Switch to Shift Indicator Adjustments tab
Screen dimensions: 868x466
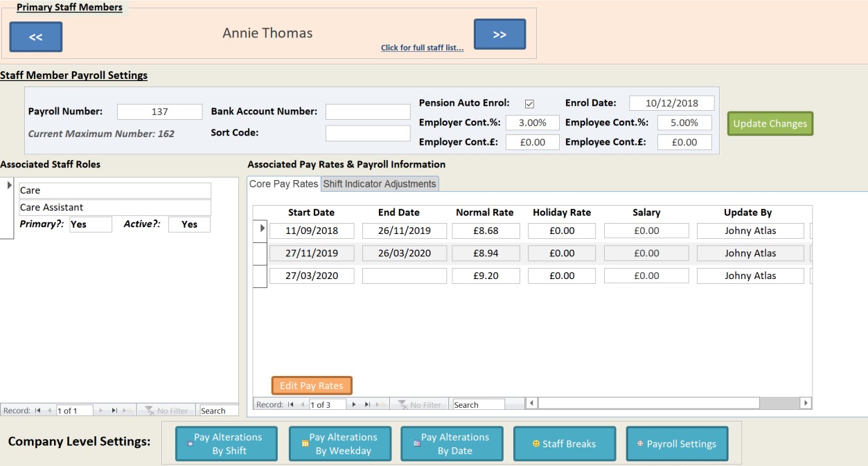click(x=380, y=183)
